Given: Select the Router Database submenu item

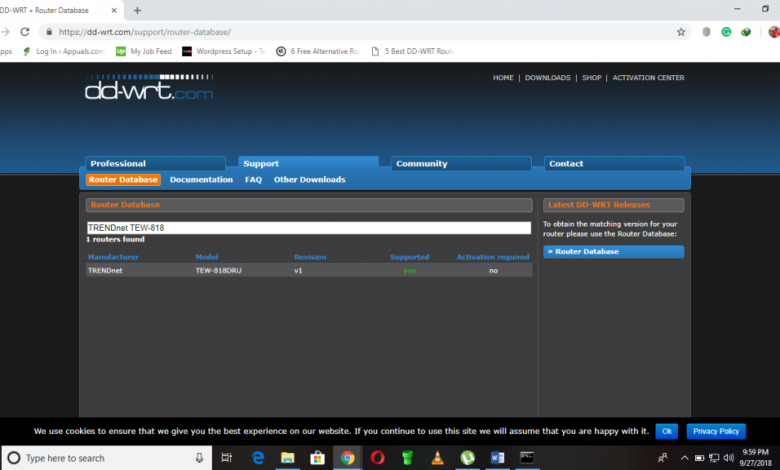Looking at the screenshot, I should click(123, 180).
